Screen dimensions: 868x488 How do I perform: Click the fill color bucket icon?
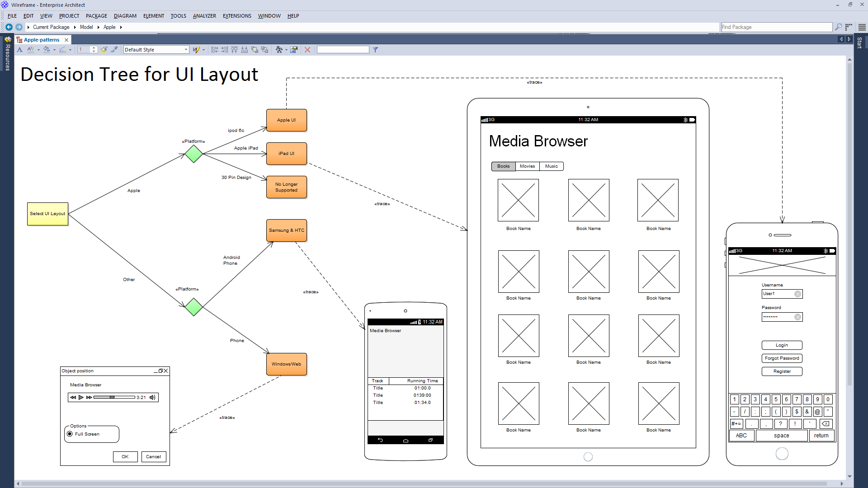[x=47, y=50]
